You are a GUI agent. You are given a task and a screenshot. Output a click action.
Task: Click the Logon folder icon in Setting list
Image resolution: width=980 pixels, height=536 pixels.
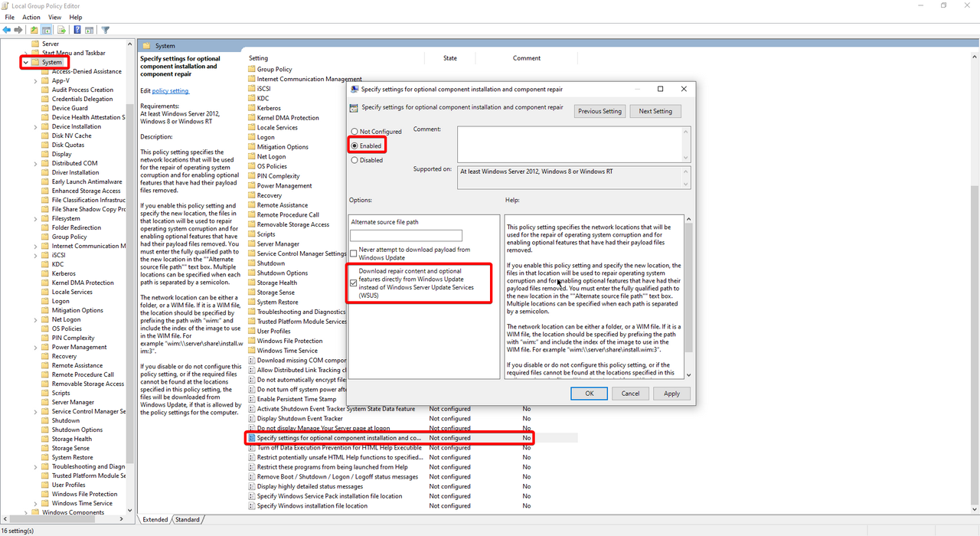251,137
